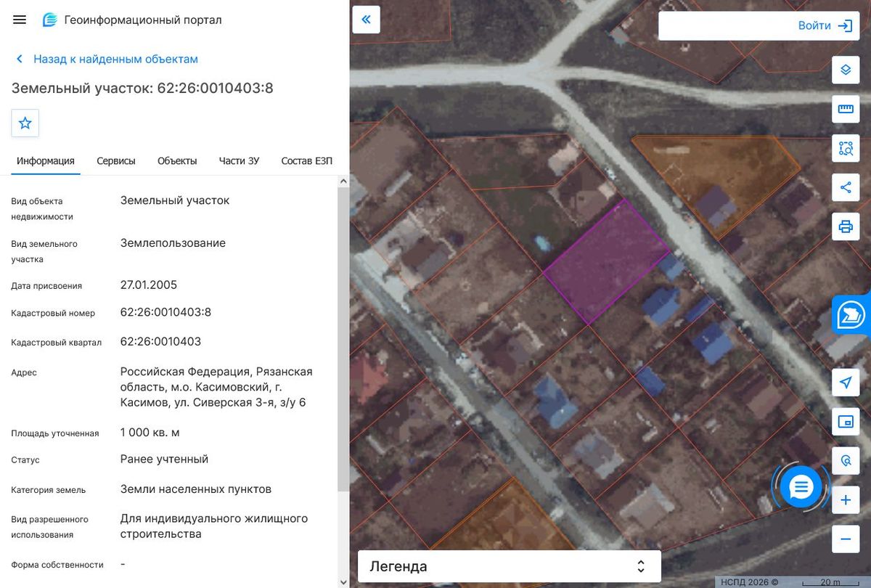Screen dimensions: 871x588
Task: Activate the area search selection tool
Action: tap(846, 148)
